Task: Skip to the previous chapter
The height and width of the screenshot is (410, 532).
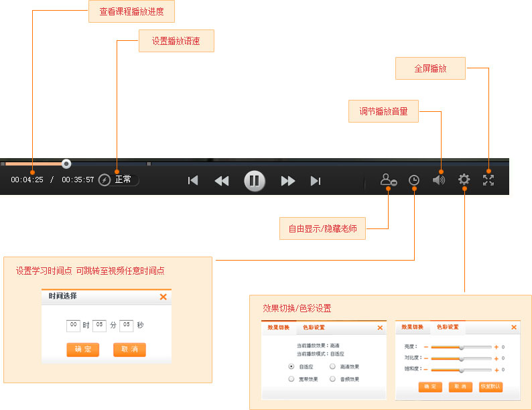Action: coord(193,181)
